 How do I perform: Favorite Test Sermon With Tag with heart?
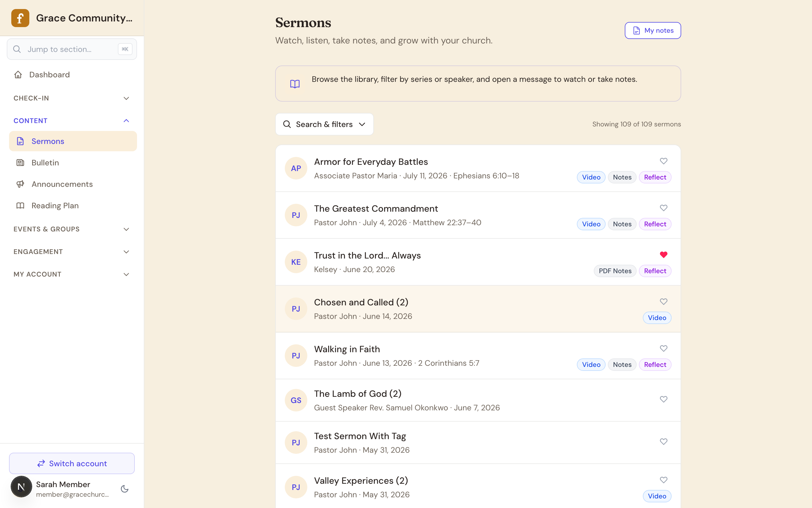[663, 441]
